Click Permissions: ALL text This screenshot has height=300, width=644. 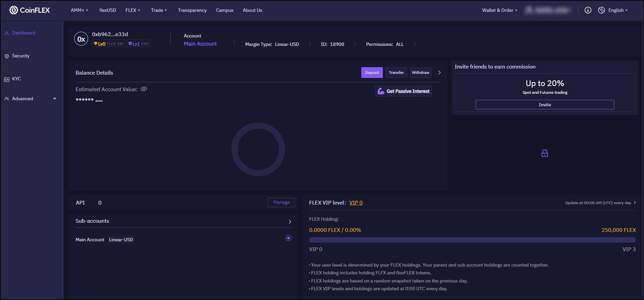pos(385,44)
